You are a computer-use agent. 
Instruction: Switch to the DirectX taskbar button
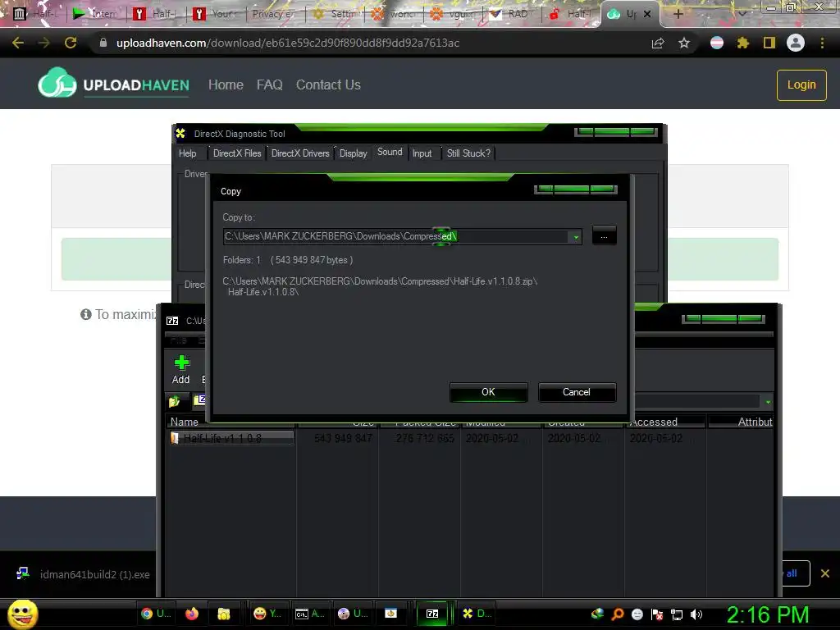pos(477,614)
